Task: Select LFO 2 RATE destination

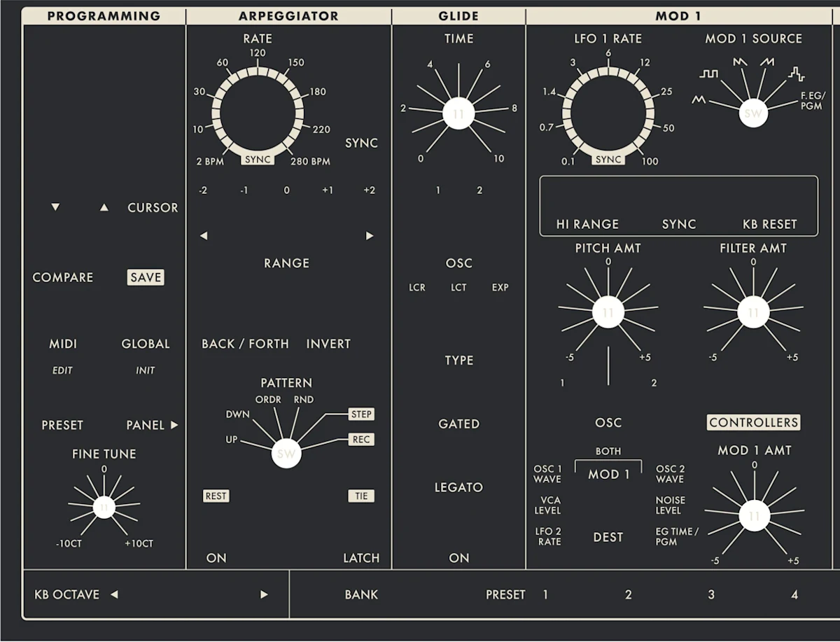Action: click(549, 536)
